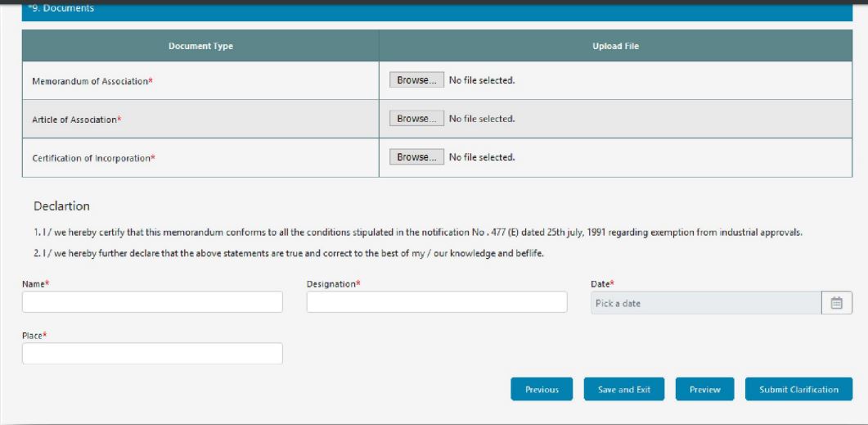Focus the Name input field

tap(152, 302)
